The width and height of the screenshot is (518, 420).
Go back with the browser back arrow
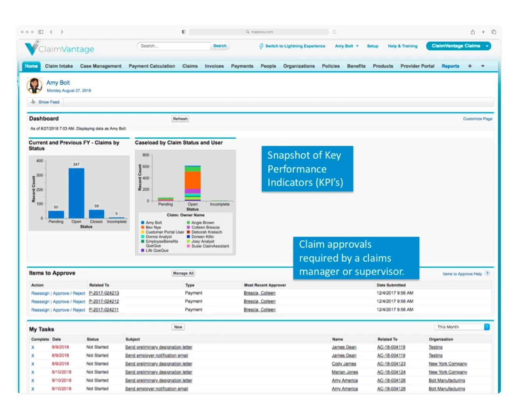51,32
